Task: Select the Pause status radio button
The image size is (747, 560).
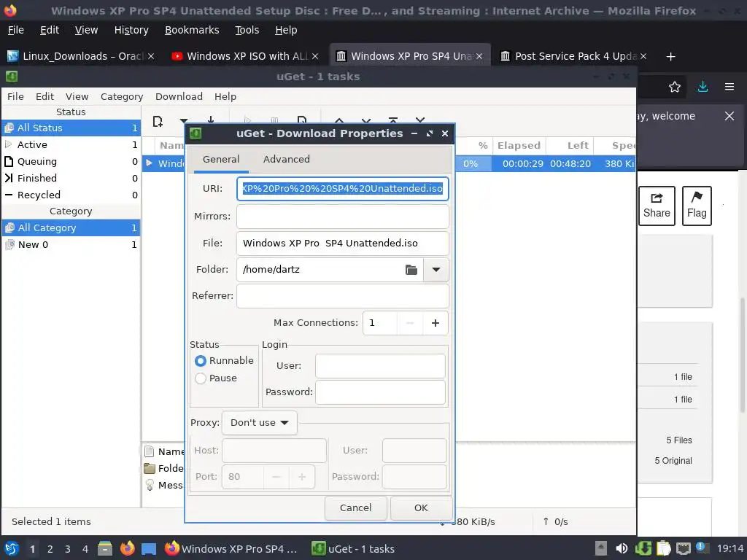Action: pyautogui.click(x=200, y=378)
